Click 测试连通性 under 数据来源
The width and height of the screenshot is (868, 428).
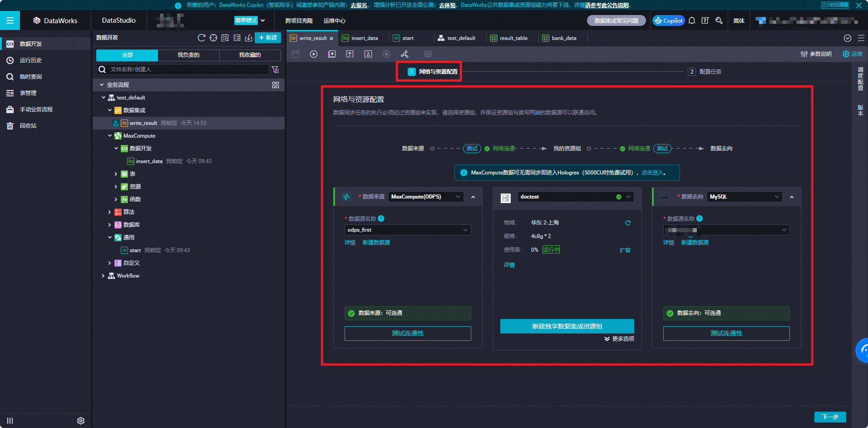click(408, 333)
